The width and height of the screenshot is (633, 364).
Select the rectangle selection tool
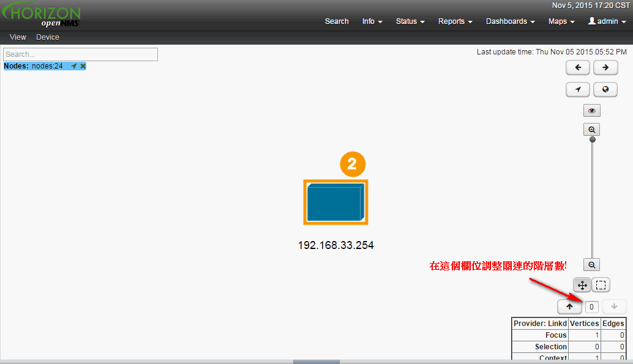pos(601,285)
